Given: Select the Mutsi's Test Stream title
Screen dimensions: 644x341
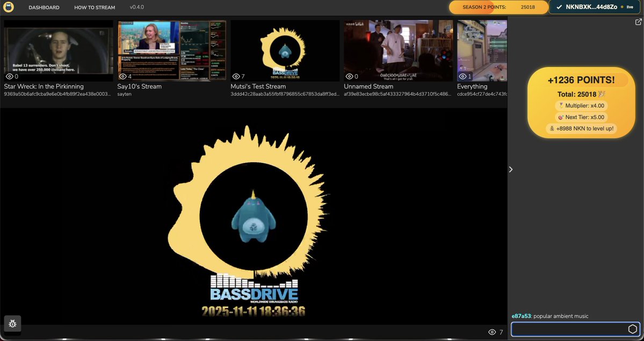Looking at the screenshot, I should pyautogui.click(x=258, y=87).
